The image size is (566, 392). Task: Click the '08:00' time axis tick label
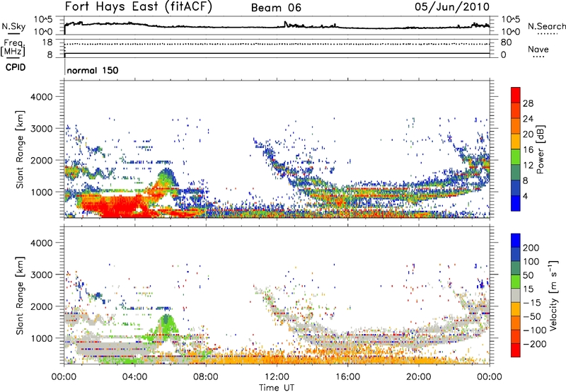[206, 377]
